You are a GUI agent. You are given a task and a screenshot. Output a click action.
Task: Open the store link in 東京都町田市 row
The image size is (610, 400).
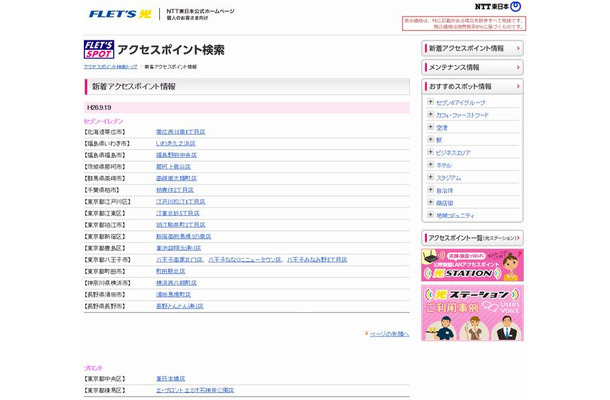click(x=170, y=272)
